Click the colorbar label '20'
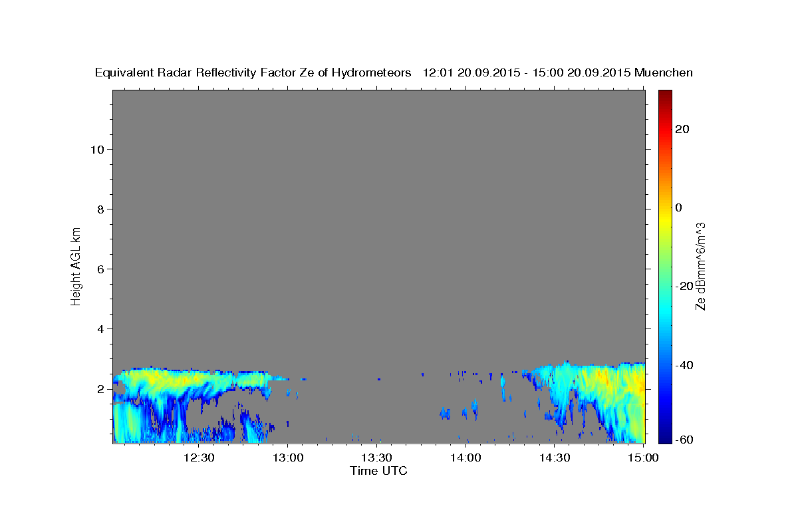 681,129
